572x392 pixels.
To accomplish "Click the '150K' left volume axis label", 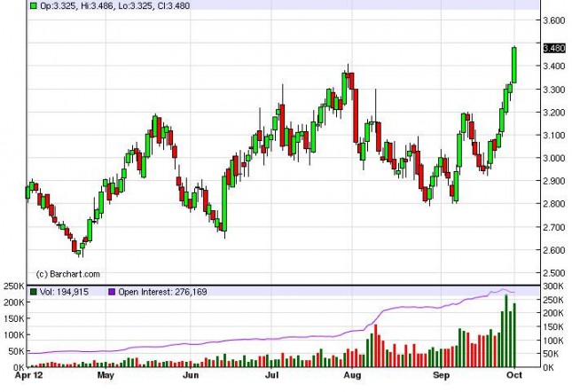I will tap(14, 318).
